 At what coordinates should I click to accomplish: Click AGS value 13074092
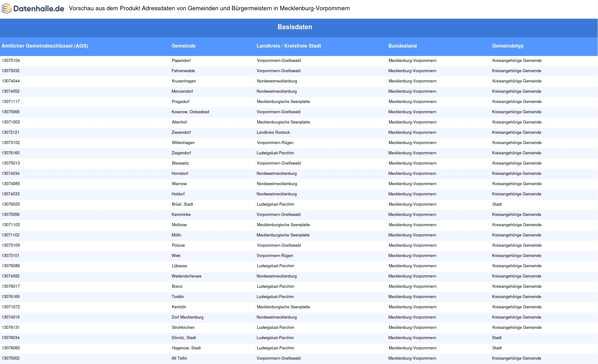11,276
